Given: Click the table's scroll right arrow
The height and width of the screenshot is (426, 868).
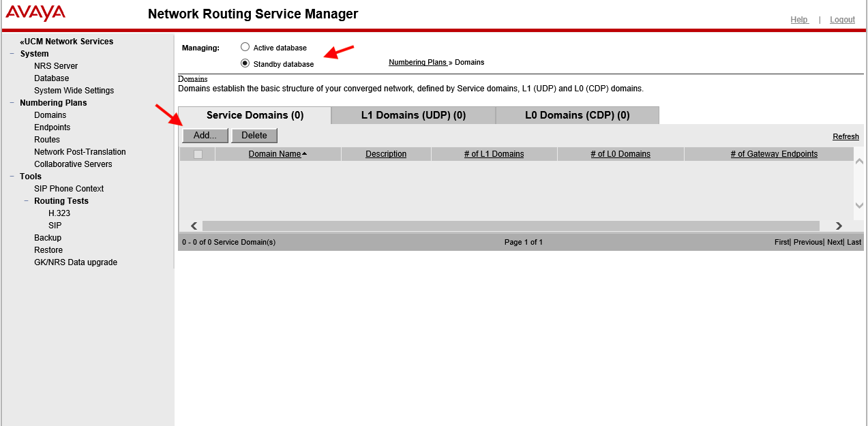Looking at the screenshot, I should 839,226.
